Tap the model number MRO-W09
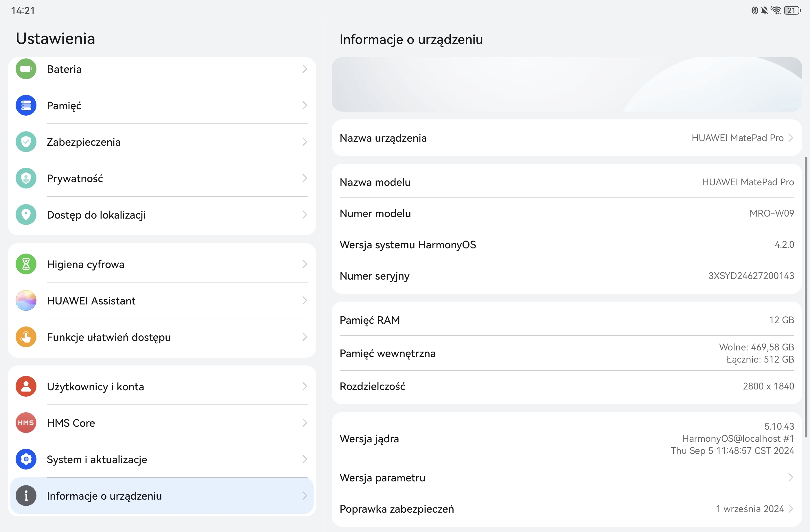The image size is (810, 532). pyautogui.click(x=772, y=213)
